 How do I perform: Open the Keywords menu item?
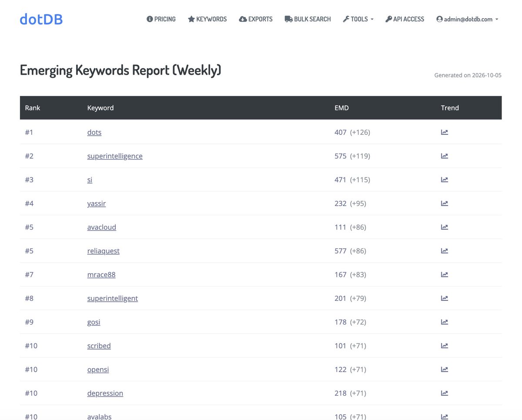coord(207,19)
